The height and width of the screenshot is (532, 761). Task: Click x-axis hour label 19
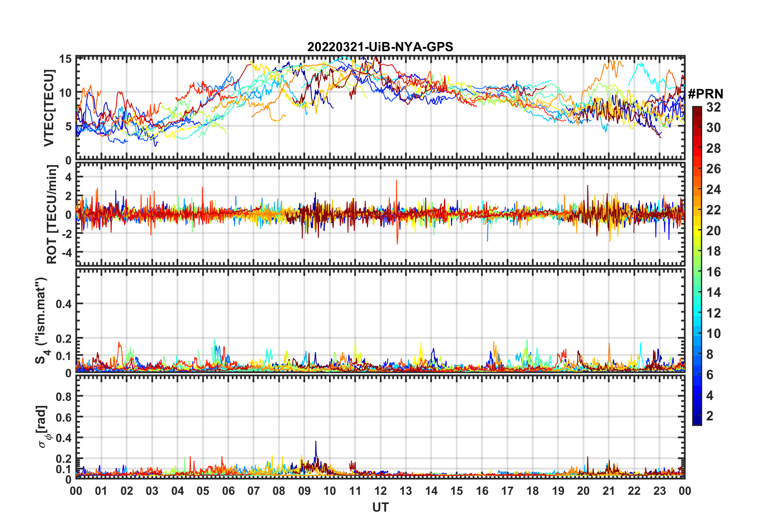(x=558, y=491)
